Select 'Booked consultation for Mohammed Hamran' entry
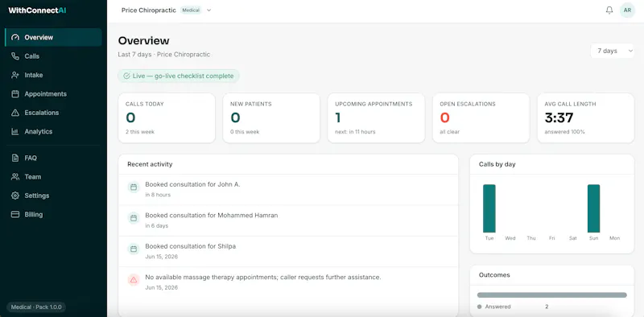This screenshot has width=644, height=317. [x=288, y=220]
